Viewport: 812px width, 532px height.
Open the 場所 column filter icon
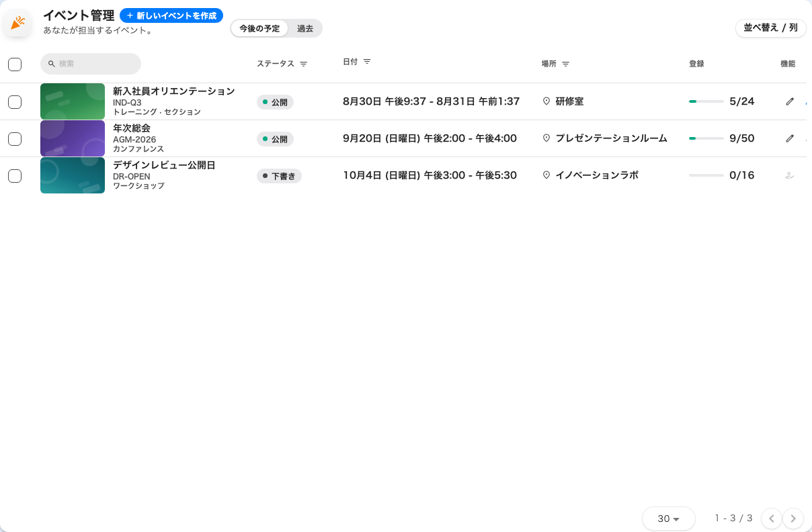(566, 64)
